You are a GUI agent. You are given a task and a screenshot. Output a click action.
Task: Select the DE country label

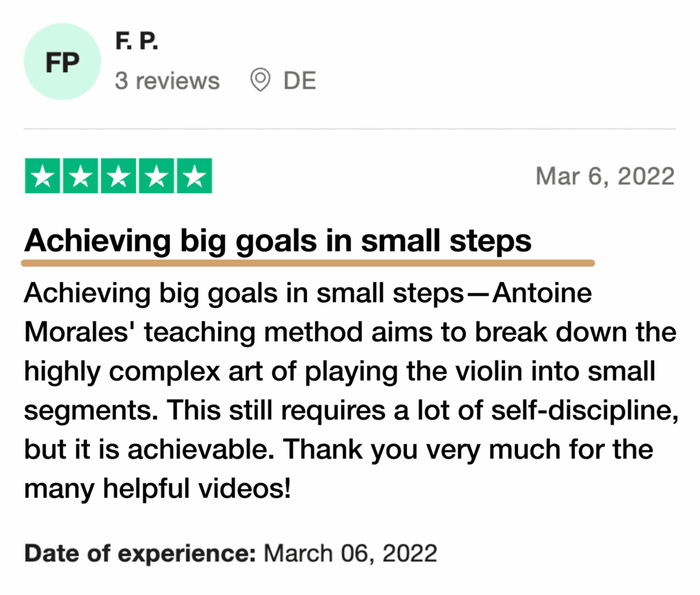click(x=299, y=81)
